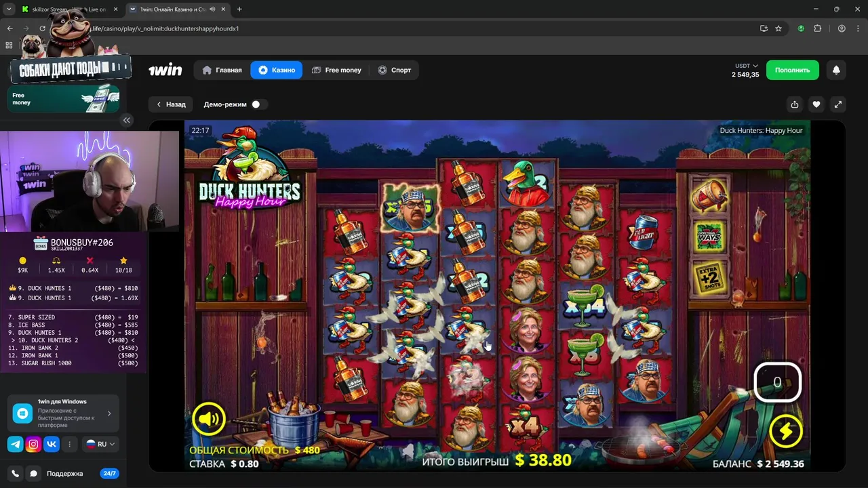This screenshot has height=488, width=868.
Task: Click the '7. SUPER SIZED' list row
Action: [x=73, y=317]
